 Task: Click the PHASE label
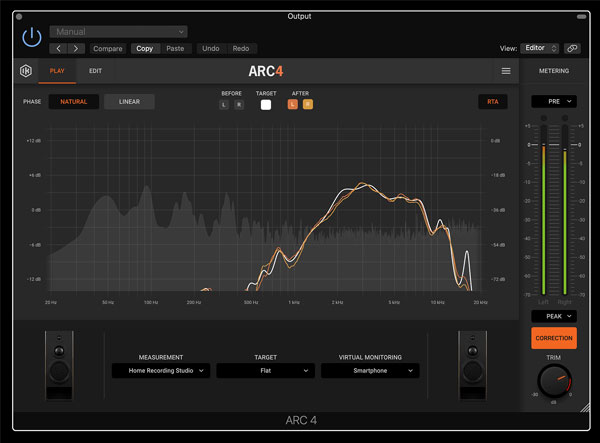click(32, 102)
